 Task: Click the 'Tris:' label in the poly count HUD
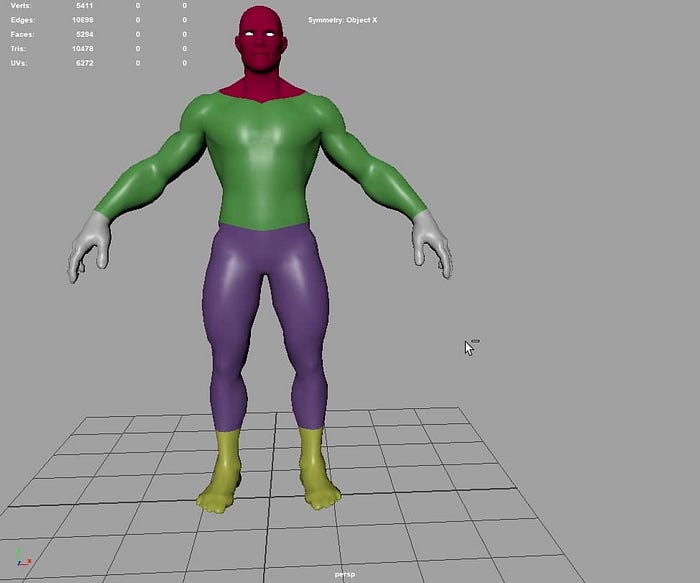pos(18,49)
